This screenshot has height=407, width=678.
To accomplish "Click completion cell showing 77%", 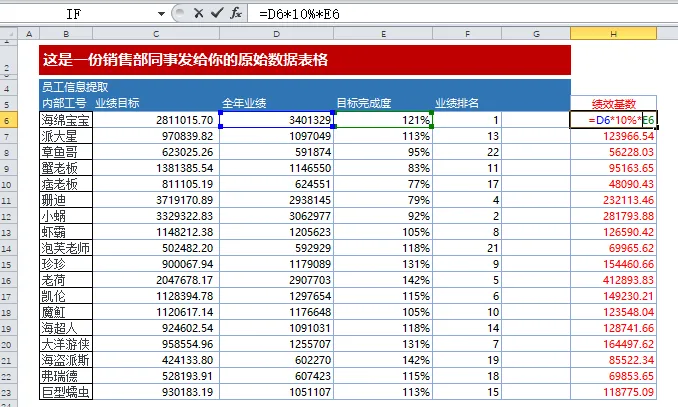I will click(x=383, y=184).
